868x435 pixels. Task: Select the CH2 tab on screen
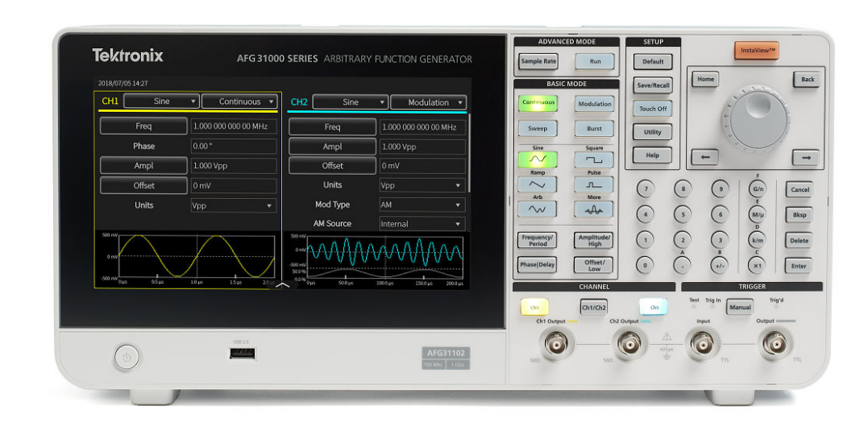pos(299,102)
